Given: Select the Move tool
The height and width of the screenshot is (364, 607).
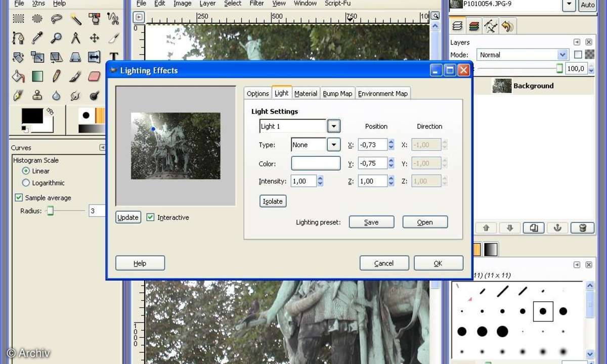Looking at the screenshot, I should (94, 38).
